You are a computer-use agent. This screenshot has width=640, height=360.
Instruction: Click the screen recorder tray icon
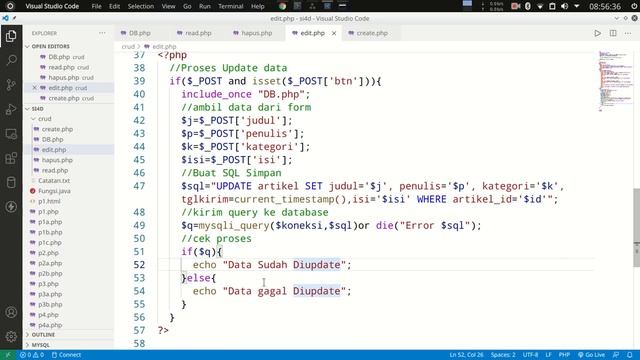tap(516, 6)
